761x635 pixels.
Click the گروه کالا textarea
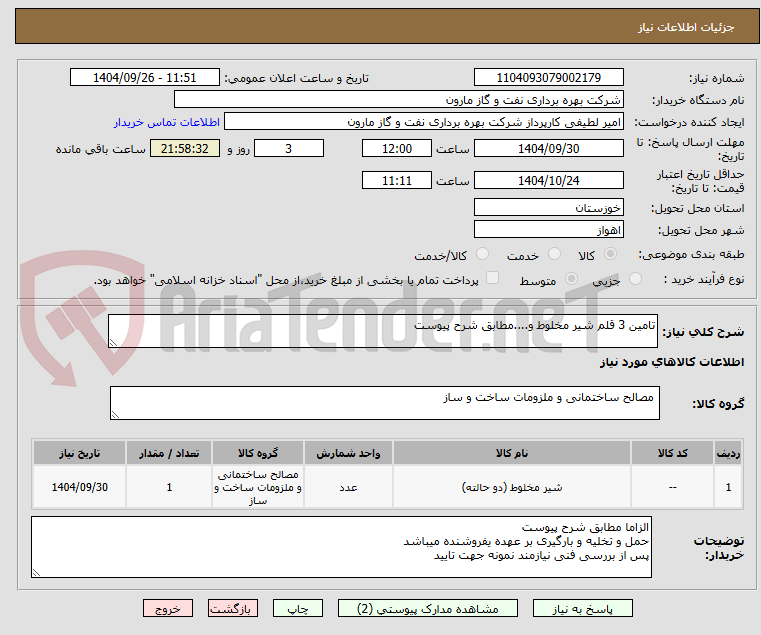(x=385, y=403)
